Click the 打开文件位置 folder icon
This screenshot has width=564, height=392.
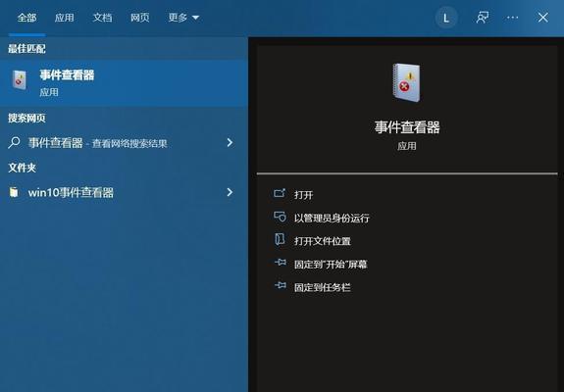pos(280,239)
